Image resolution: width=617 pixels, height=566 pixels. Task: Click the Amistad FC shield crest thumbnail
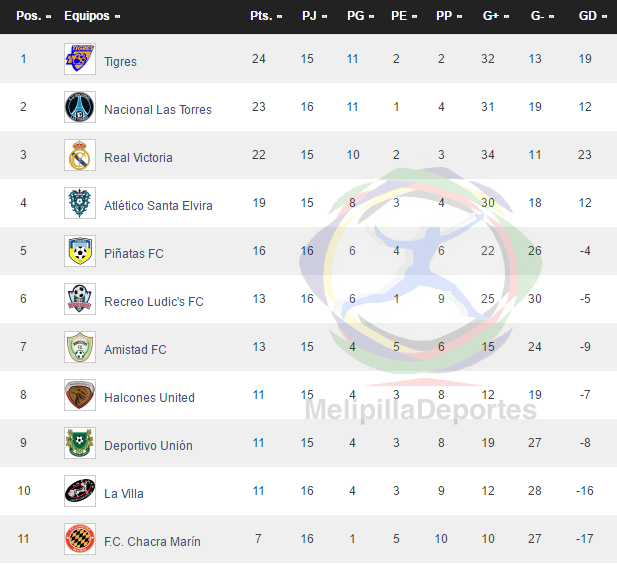pyautogui.click(x=80, y=347)
